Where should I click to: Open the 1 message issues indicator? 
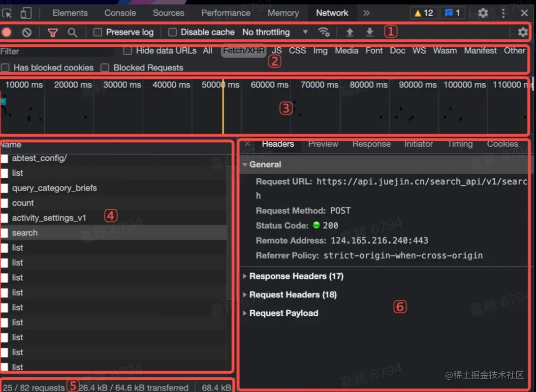tap(452, 13)
